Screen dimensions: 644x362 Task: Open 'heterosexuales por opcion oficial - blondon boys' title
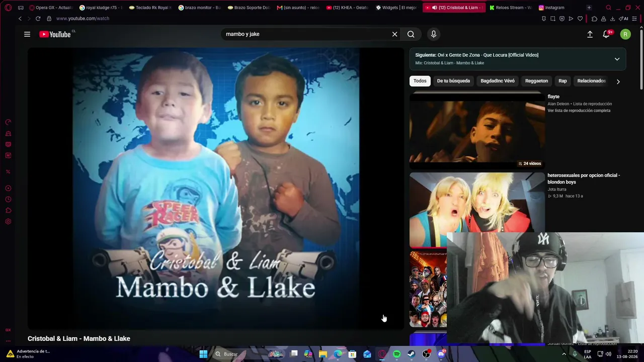pyautogui.click(x=584, y=178)
